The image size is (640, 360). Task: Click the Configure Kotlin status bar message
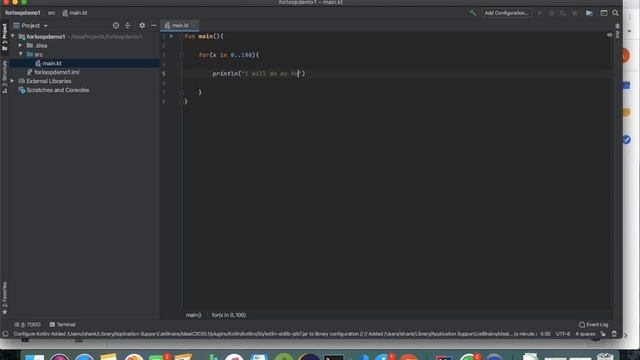(274, 334)
